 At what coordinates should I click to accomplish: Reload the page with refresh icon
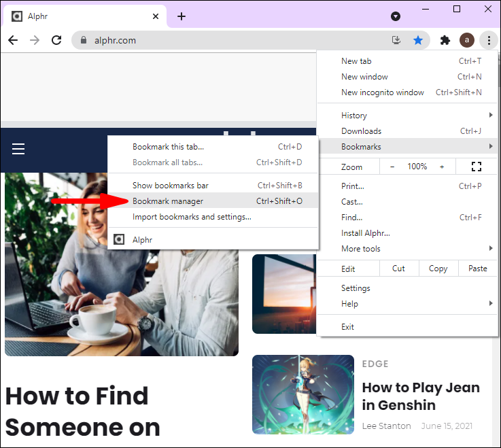tap(56, 40)
